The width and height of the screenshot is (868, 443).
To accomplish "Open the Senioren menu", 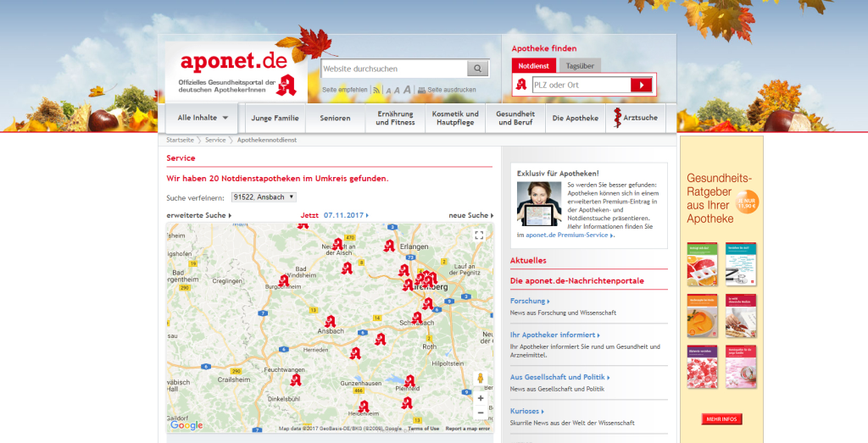I will point(335,118).
